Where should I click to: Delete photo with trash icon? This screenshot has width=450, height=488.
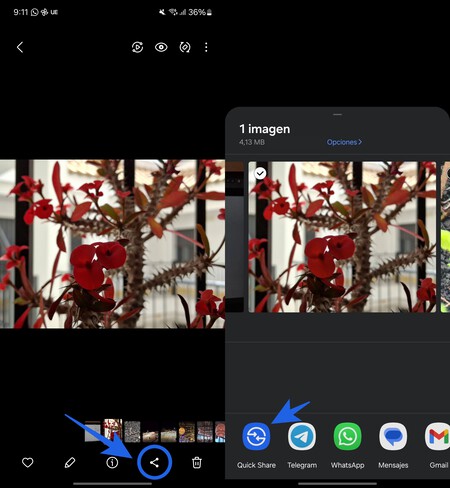[197, 463]
